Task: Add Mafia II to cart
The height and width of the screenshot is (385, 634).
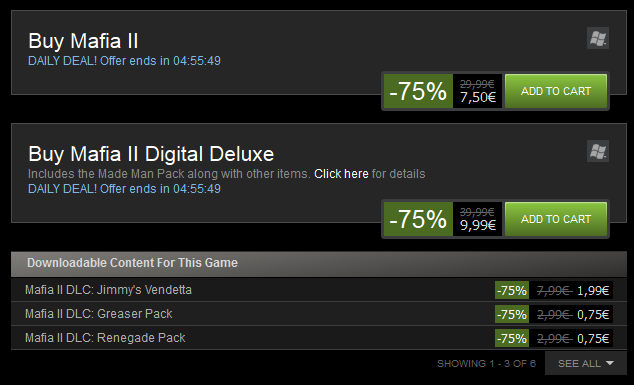Action: point(556,91)
